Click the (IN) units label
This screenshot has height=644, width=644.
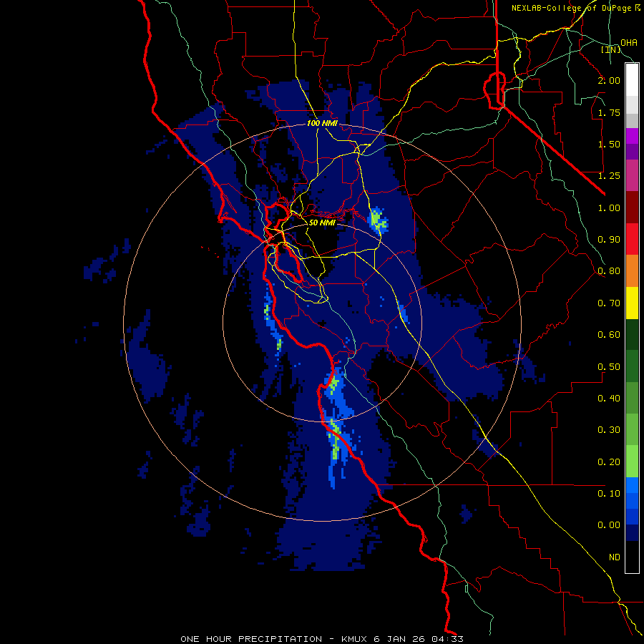[611, 49]
